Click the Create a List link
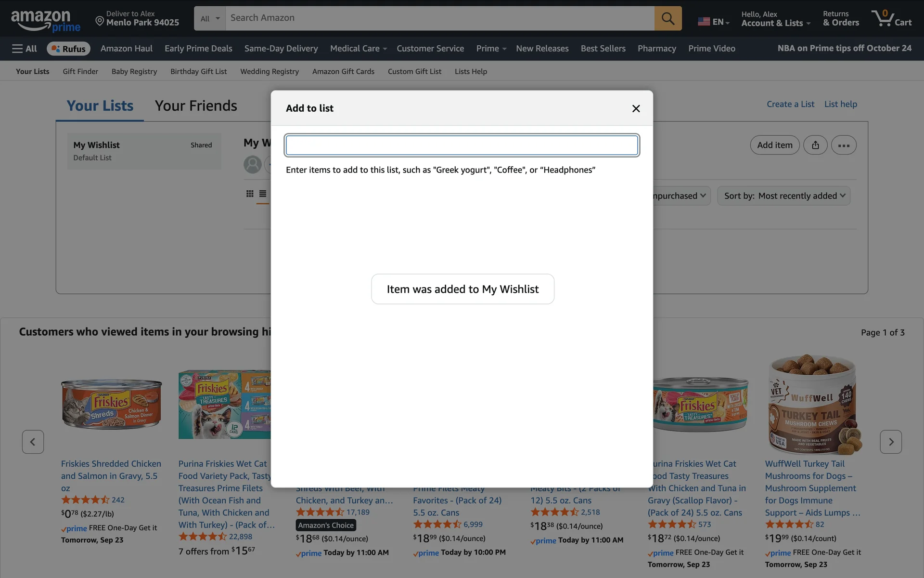Viewport: 924px width, 578px height. click(x=790, y=104)
